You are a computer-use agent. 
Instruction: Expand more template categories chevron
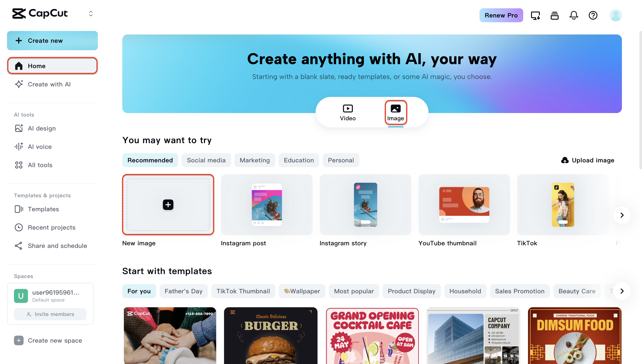[622, 291]
